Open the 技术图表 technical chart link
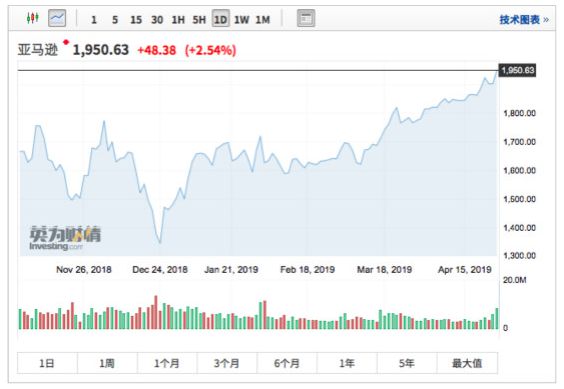Image resolution: width=564 pixels, height=389 pixels. (x=524, y=20)
